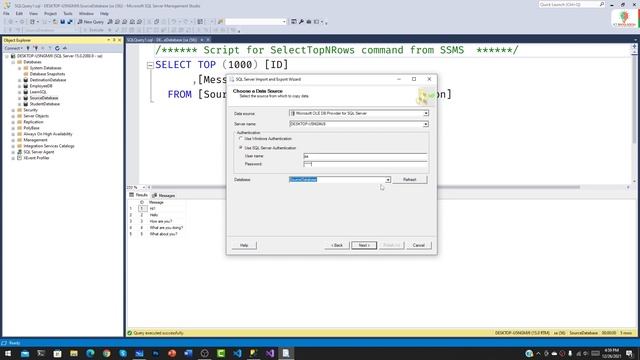The image size is (640, 360).
Task: Open the Window menu
Action: 86,13
